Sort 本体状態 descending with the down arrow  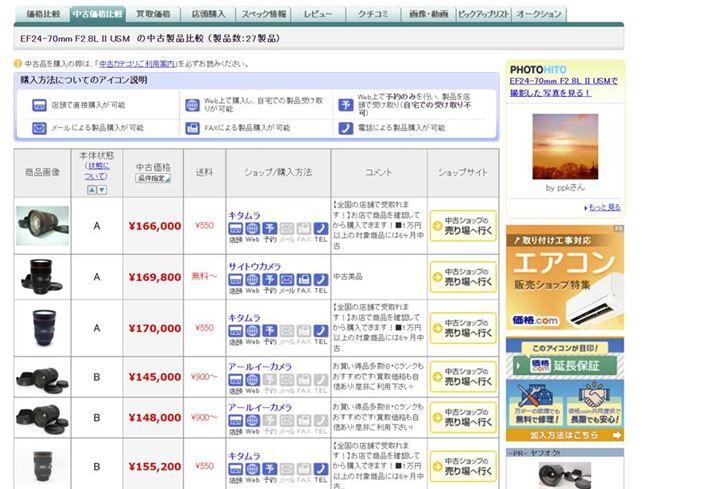[x=102, y=190]
